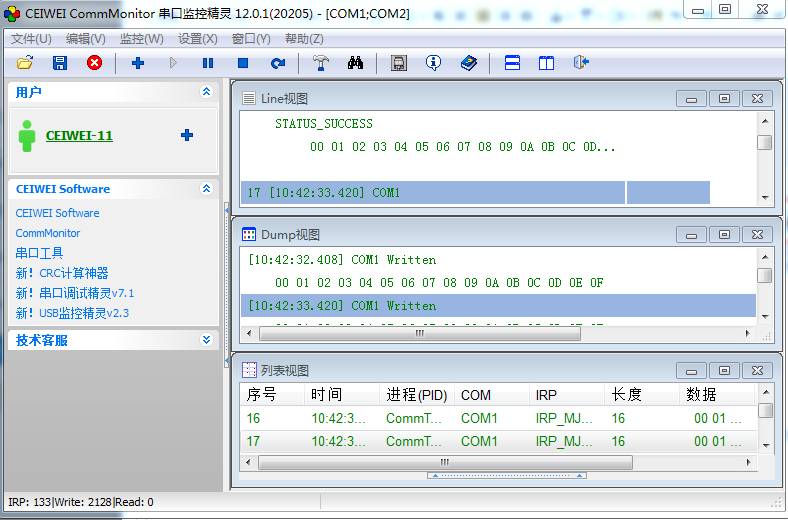
Task: Select Line view entry 17 [10:42:33.420] COM1
Action: coord(475,192)
